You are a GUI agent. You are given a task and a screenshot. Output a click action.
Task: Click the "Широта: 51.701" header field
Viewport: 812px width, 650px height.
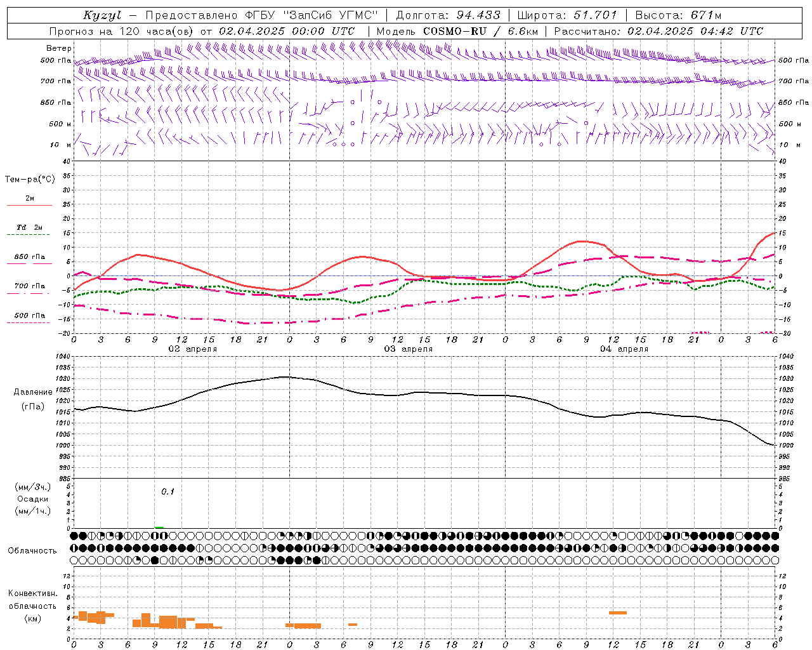pos(567,16)
